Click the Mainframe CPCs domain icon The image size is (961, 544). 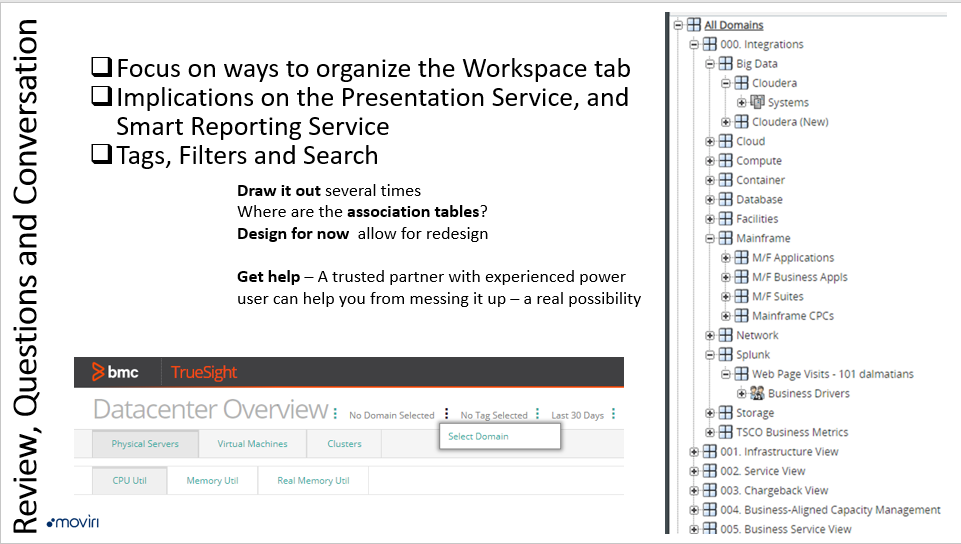pos(741,316)
